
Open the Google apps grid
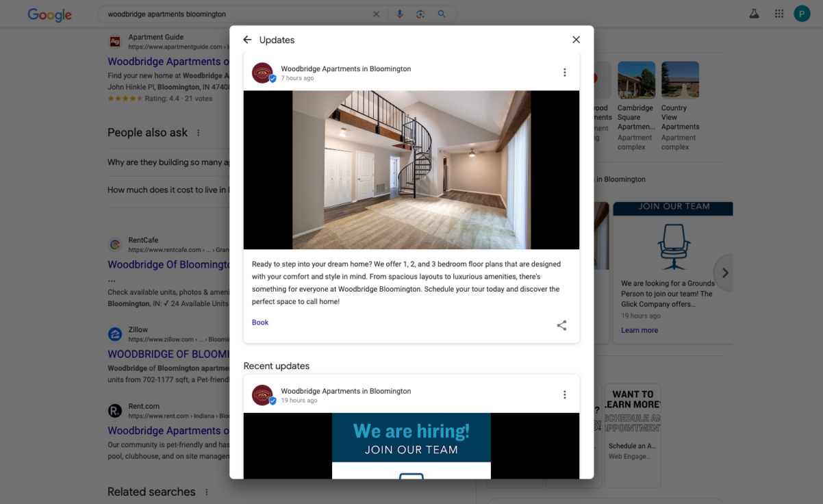(x=778, y=13)
